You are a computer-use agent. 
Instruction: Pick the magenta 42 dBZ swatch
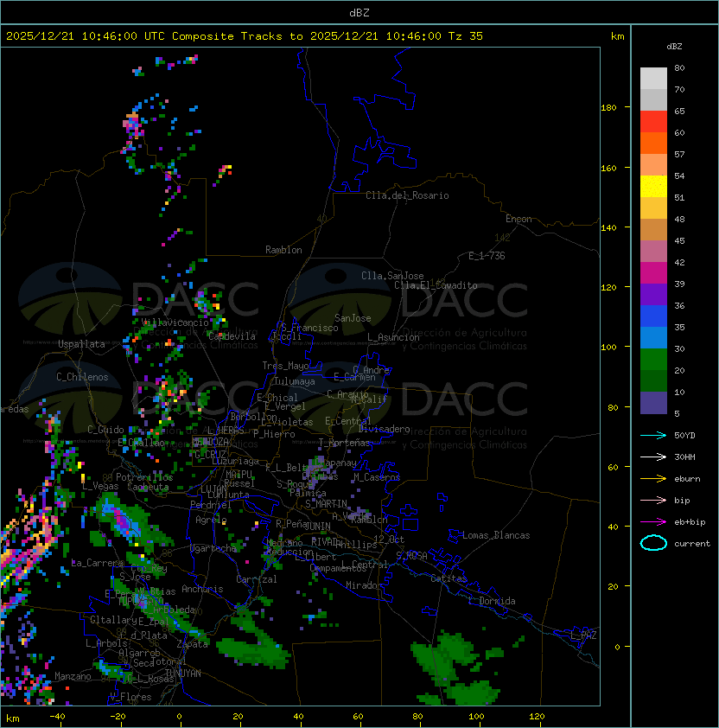tap(653, 272)
